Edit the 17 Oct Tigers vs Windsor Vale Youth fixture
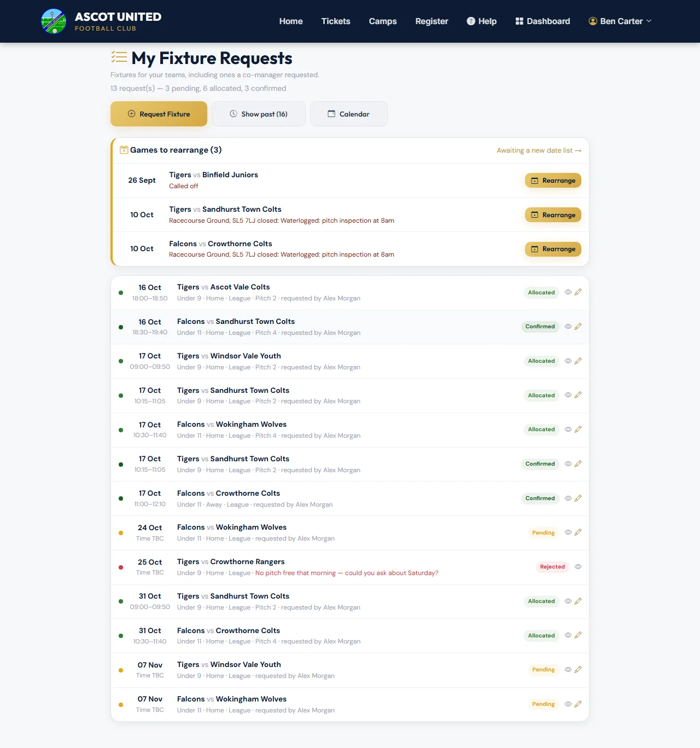The image size is (700, 748). point(578,361)
